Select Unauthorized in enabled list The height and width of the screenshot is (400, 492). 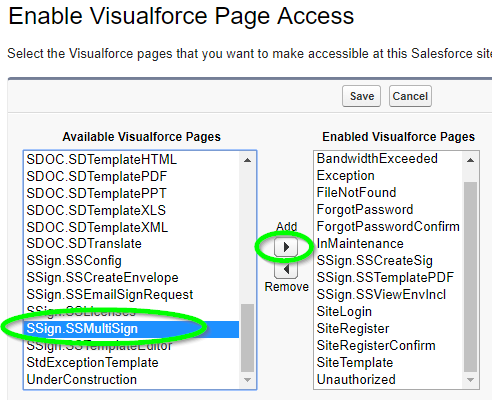point(389,380)
